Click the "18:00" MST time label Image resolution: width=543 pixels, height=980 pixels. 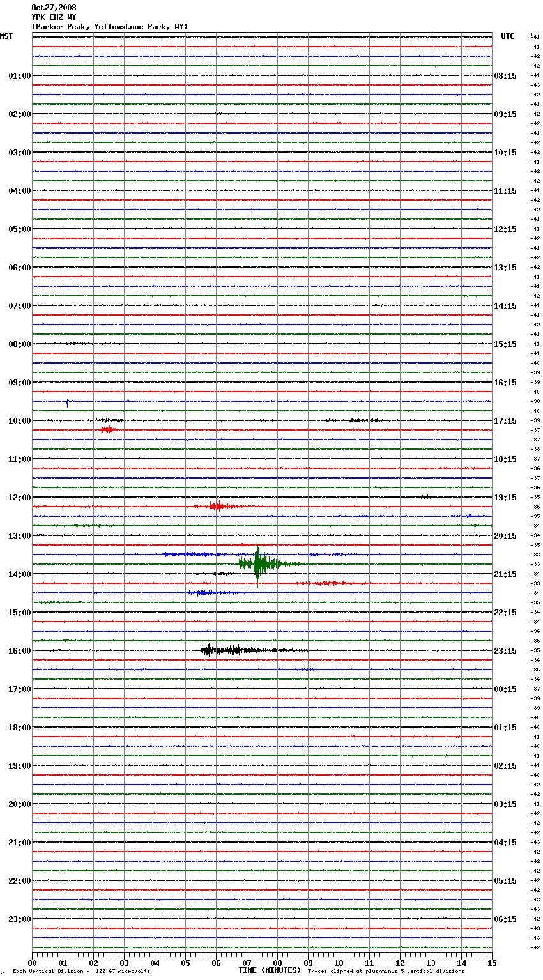coord(20,728)
